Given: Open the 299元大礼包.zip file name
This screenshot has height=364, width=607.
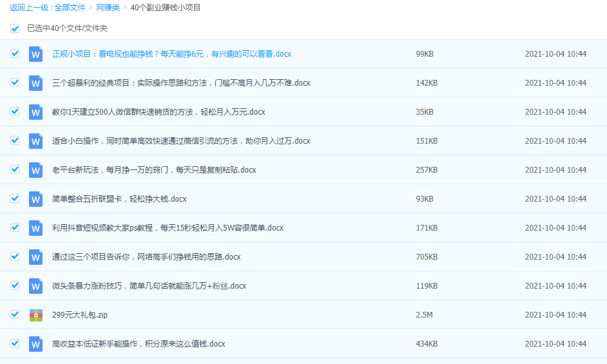Looking at the screenshot, I should 79,315.
